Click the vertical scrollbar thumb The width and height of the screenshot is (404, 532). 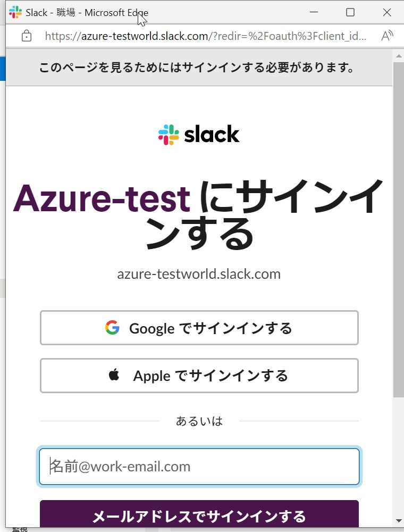coord(399,229)
